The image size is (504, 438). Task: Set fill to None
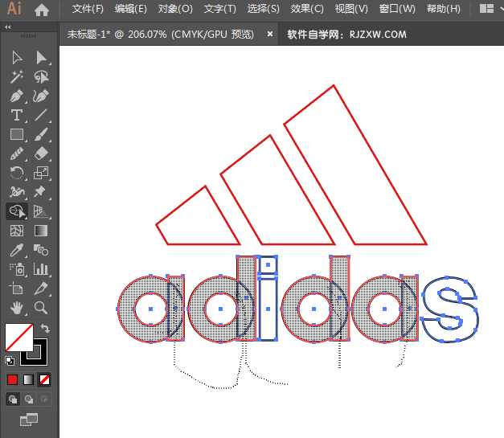(44, 380)
